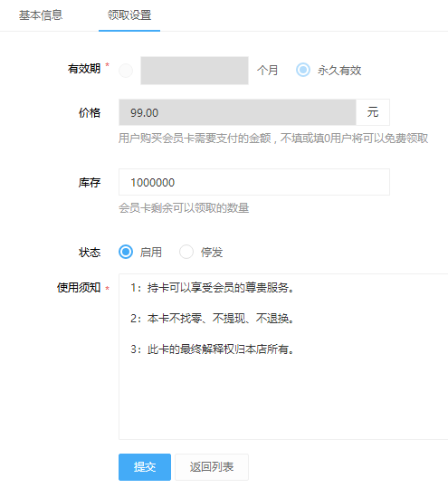Select the 领取设置 tab
The image size is (448, 488).
[x=129, y=14]
